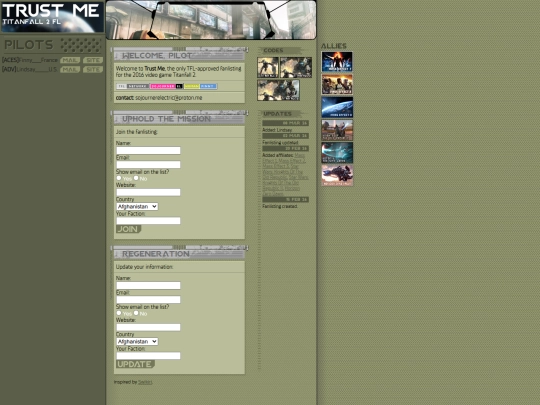
Task: Open the SITE button for Finny
Action: 93,60
